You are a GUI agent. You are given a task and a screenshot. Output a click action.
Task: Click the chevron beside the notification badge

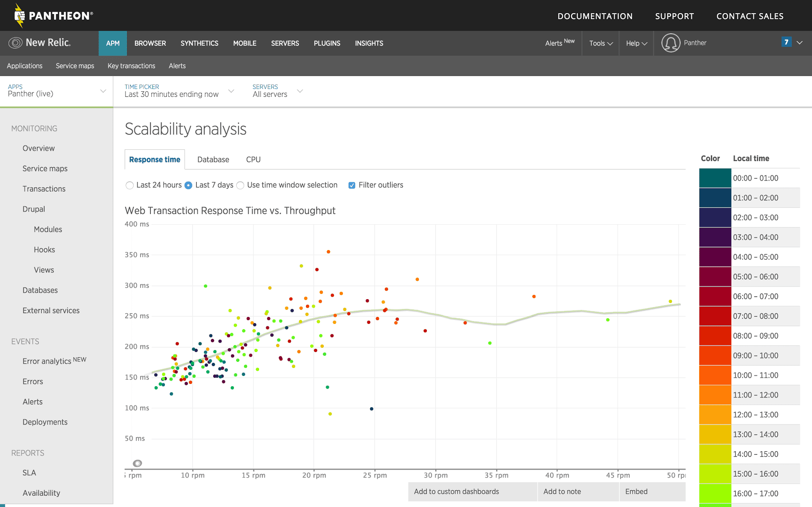point(800,43)
